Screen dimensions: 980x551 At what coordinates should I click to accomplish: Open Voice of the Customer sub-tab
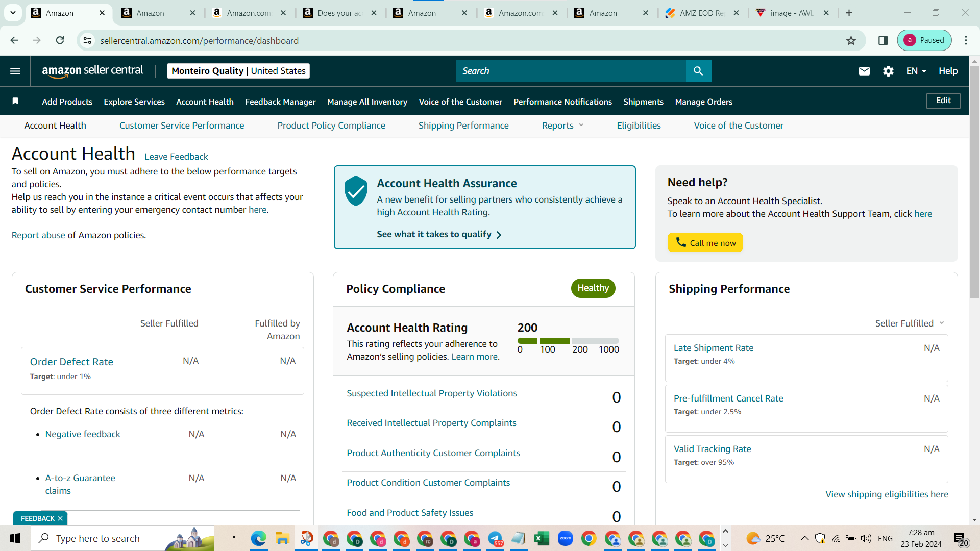pyautogui.click(x=739, y=126)
